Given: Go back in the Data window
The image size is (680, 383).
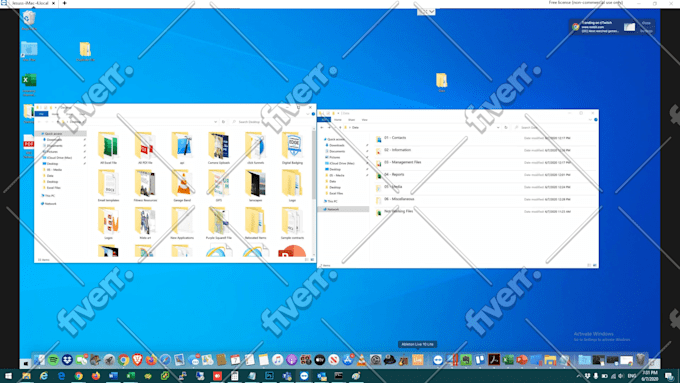Looking at the screenshot, I should pos(322,128).
